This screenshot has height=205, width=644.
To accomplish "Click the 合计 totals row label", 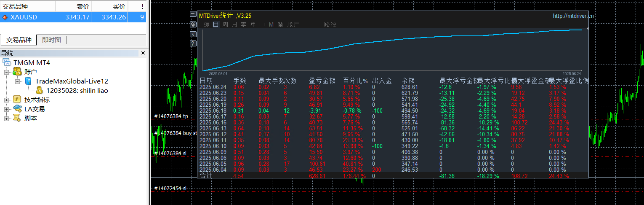I will tap(206, 175).
